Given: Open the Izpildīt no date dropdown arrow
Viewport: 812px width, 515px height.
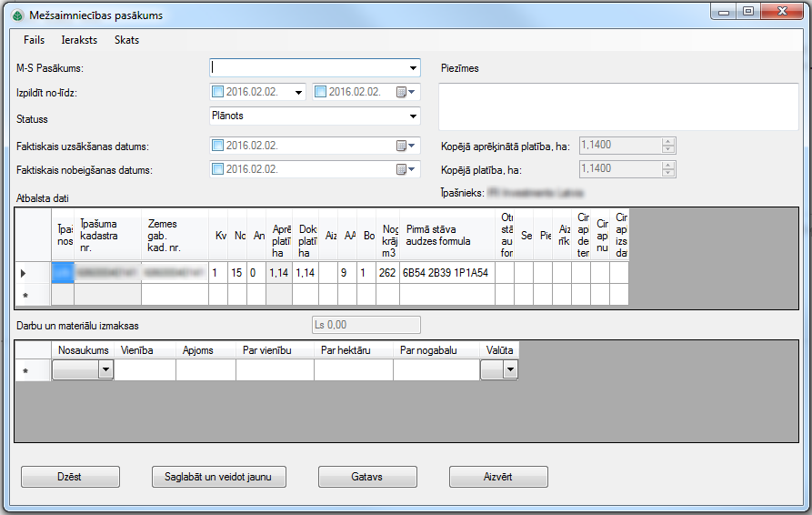Looking at the screenshot, I should tap(298, 92).
